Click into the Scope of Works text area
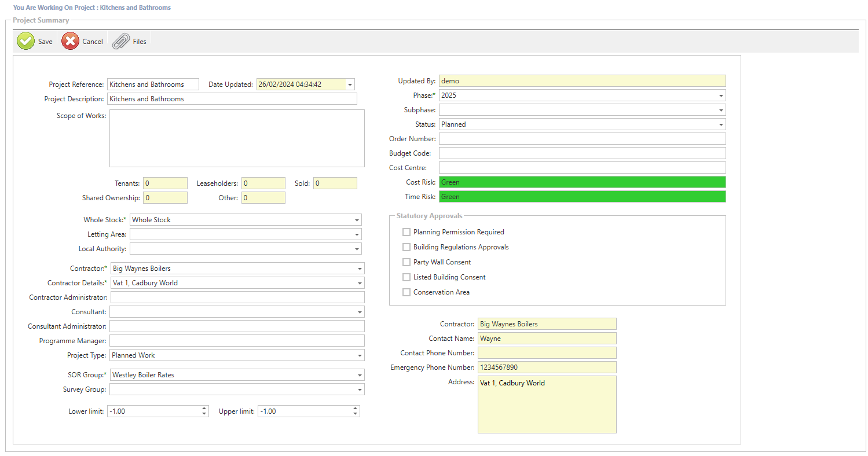868x456 pixels. pos(236,138)
